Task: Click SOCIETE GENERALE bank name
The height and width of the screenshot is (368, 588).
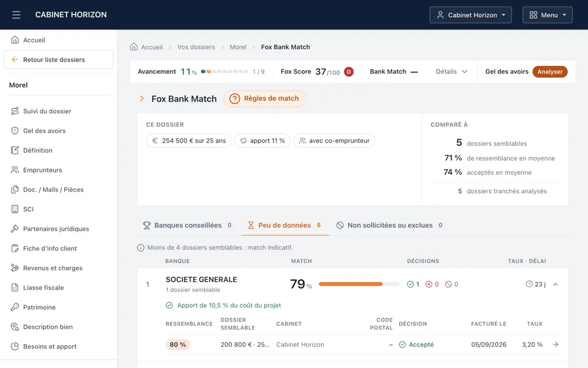Action: pyautogui.click(x=201, y=279)
